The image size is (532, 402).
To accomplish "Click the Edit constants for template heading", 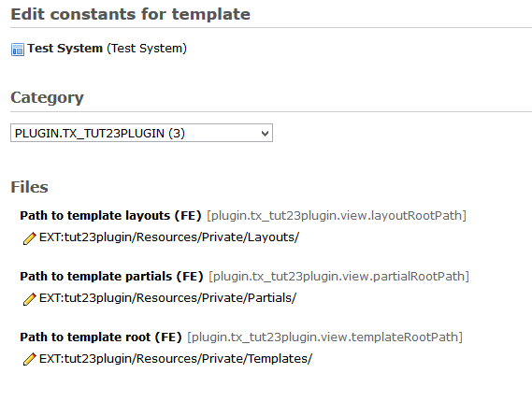I will (x=130, y=14).
